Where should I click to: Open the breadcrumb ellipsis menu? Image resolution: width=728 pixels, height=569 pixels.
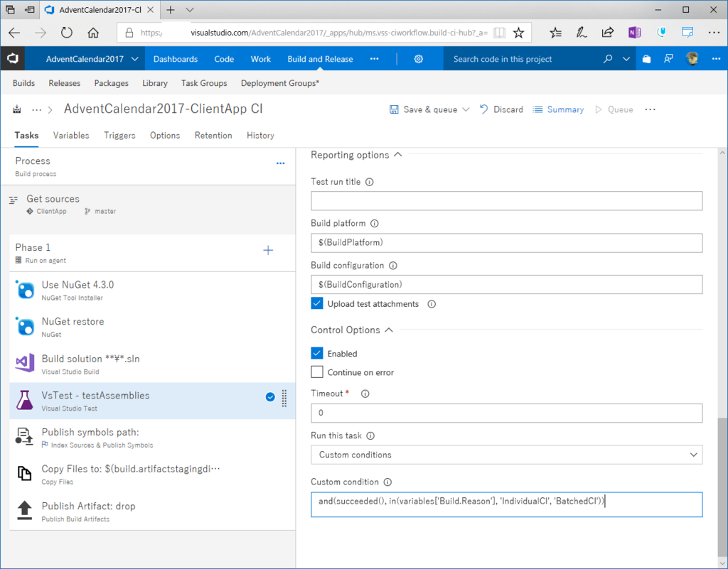point(36,110)
